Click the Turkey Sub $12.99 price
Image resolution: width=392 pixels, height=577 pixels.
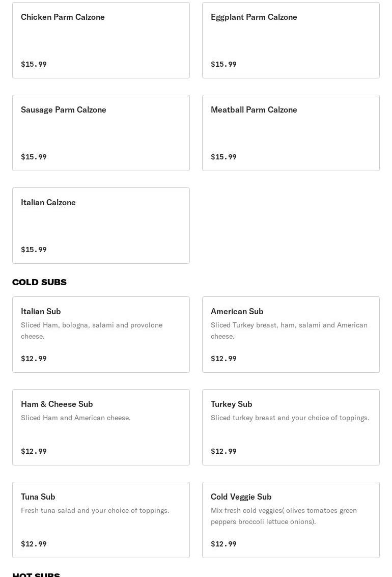click(x=223, y=451)
